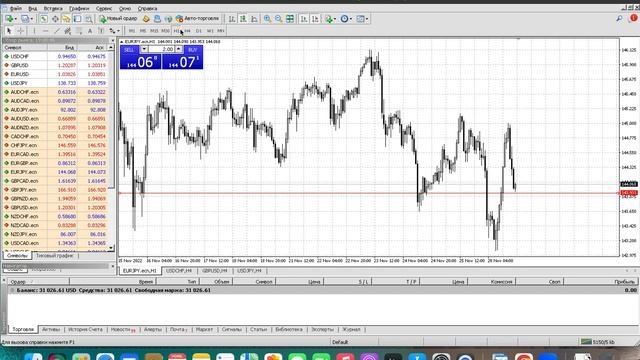Image resolution: width=640 pixels, height=360 pixels.
Task: Open MetaEditor from the toolbar
Action: (146, 19)
